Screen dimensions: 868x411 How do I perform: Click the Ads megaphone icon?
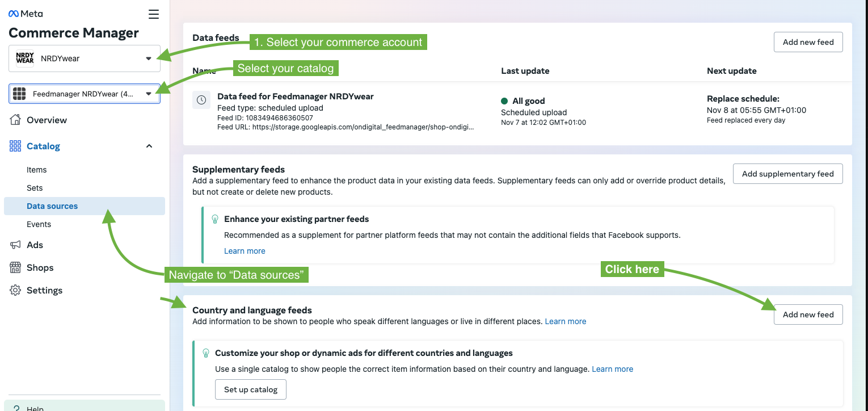(x=15, y=245)
